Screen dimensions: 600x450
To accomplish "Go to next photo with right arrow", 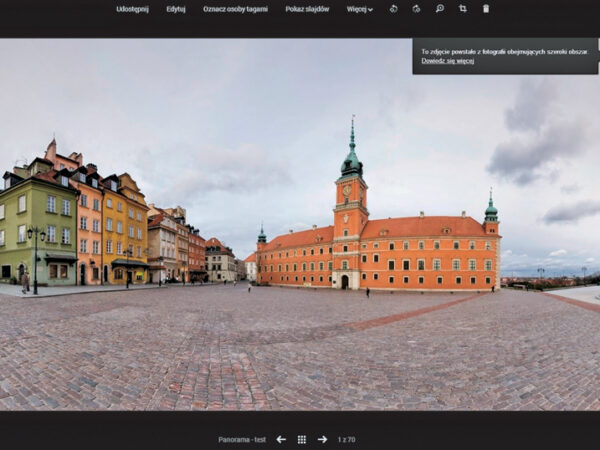I will click(322, 439).
